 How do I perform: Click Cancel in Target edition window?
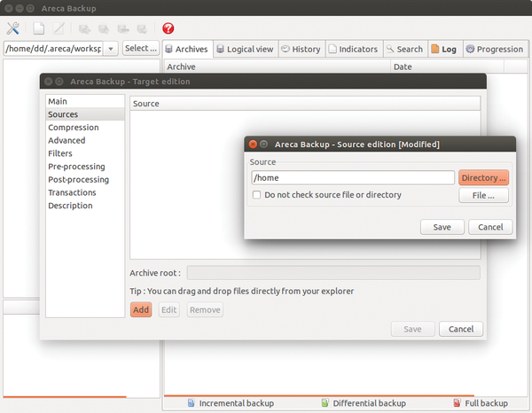coord(461,329)
